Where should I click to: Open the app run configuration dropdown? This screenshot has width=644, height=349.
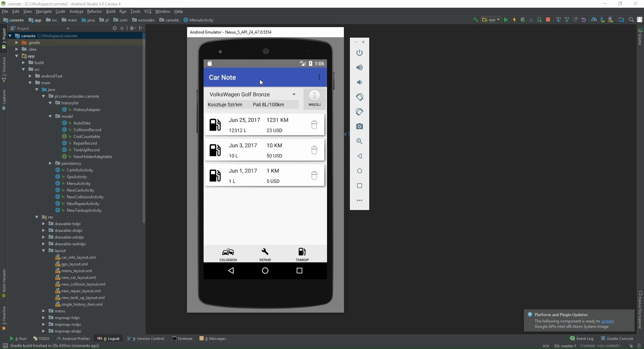tap(491, 20)
